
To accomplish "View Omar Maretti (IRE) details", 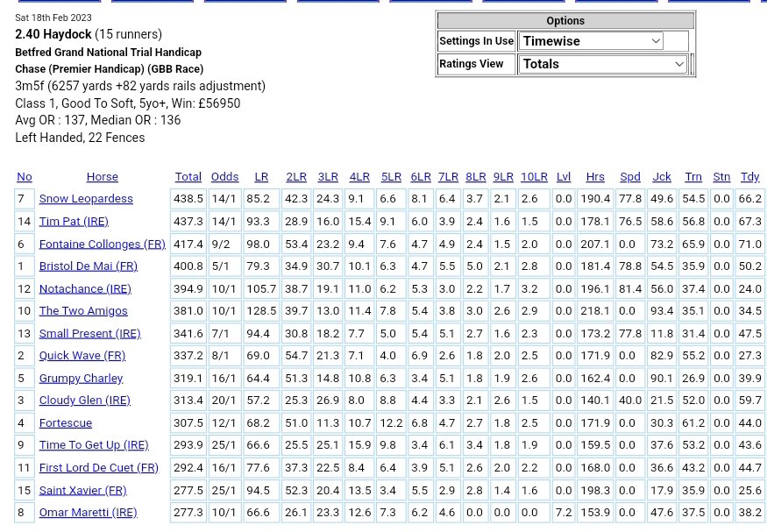I will (x=88, y=512).
